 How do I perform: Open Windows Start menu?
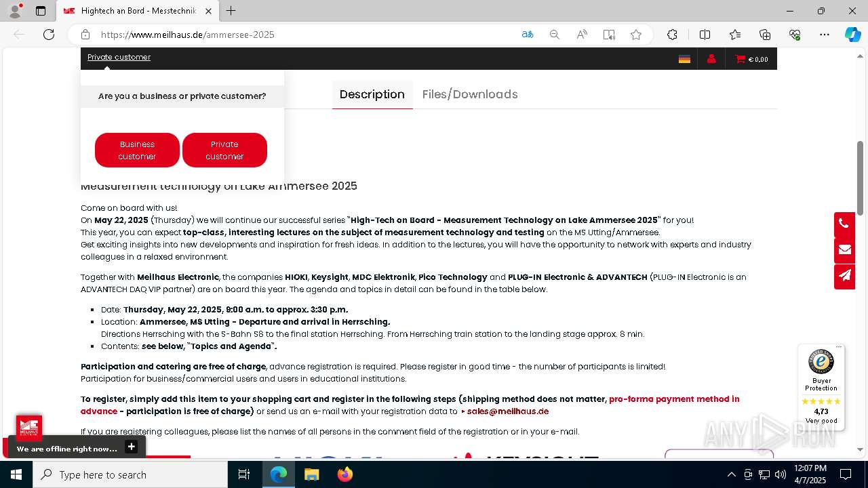(x=16, y=474)
